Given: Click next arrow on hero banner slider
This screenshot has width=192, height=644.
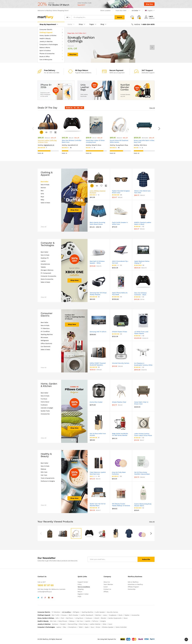Looking at the screenshot, I should point(152,47).
